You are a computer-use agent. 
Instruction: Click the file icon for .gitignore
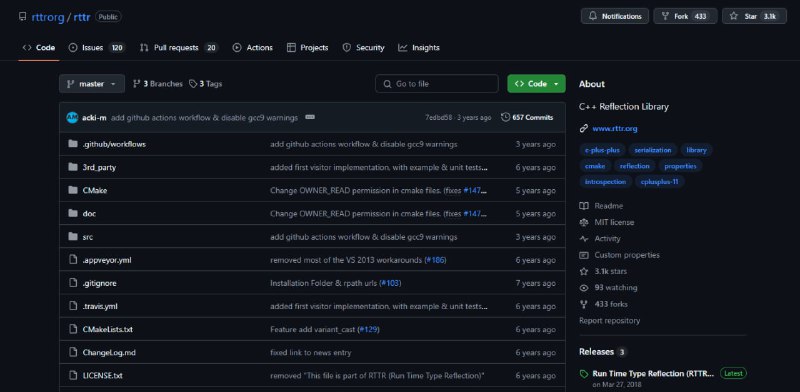(x=73, y=283)
